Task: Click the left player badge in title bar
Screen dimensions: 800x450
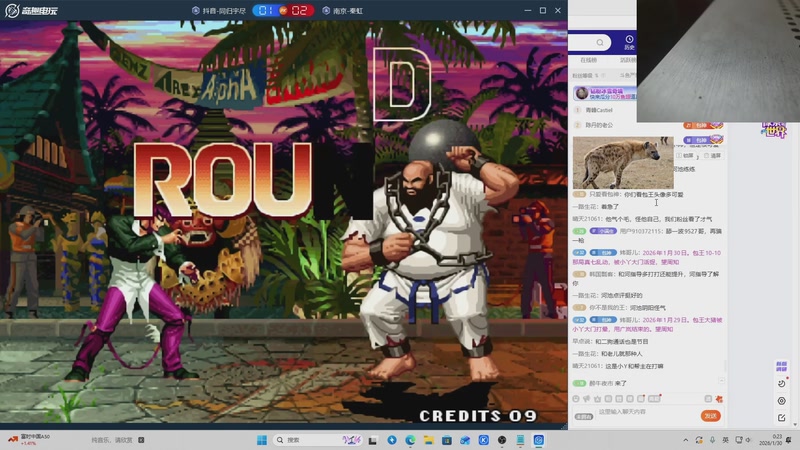Action: pyautogui.click(x=219, y=11)
